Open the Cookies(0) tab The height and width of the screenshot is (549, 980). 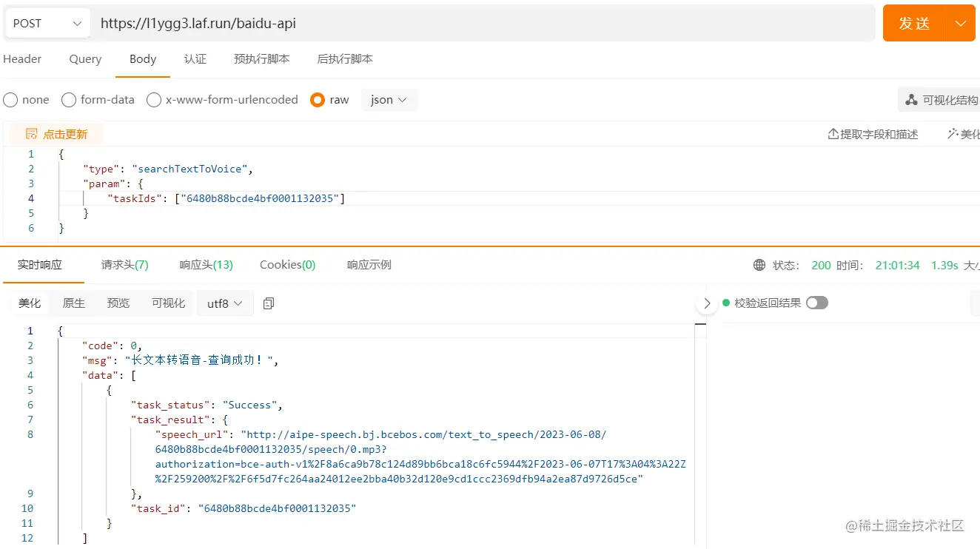click(x=288, y=265)
